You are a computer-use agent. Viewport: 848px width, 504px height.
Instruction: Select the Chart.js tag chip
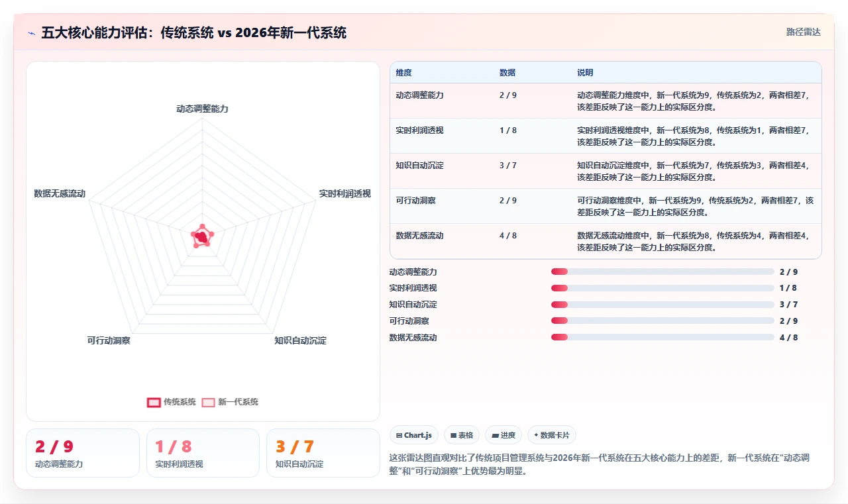tap(414, 435)
